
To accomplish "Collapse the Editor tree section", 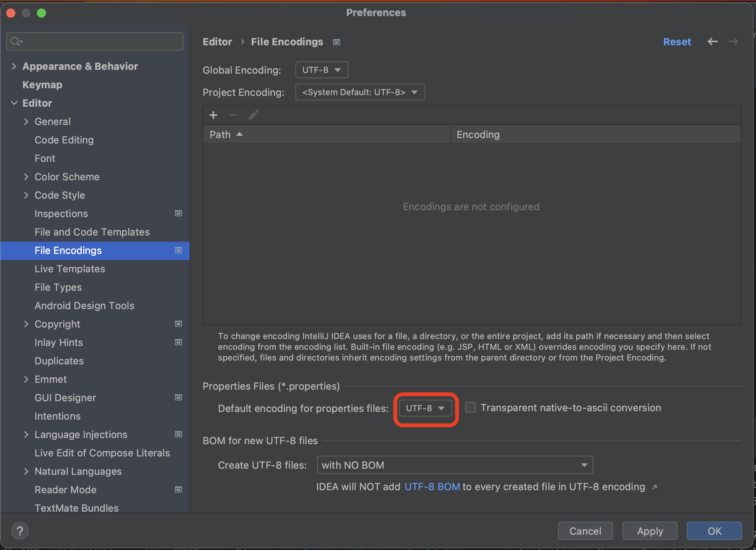I will click(x=14, y=103).
